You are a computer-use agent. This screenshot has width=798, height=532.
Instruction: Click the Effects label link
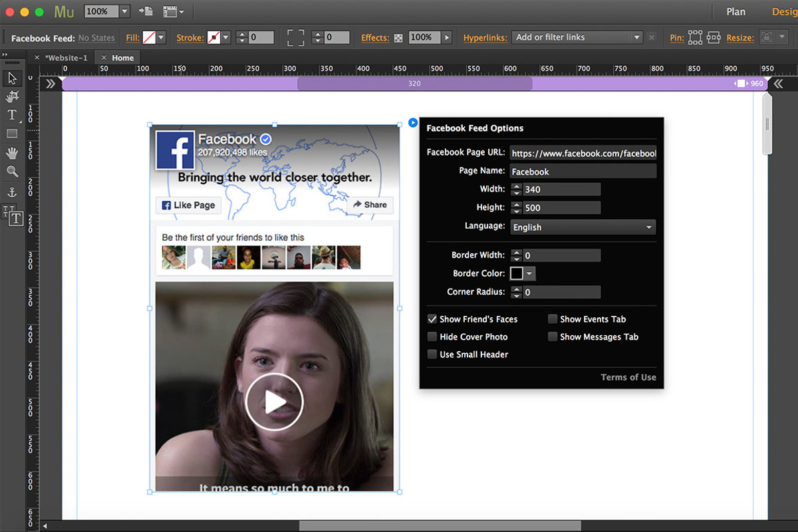tap(375, 38)
